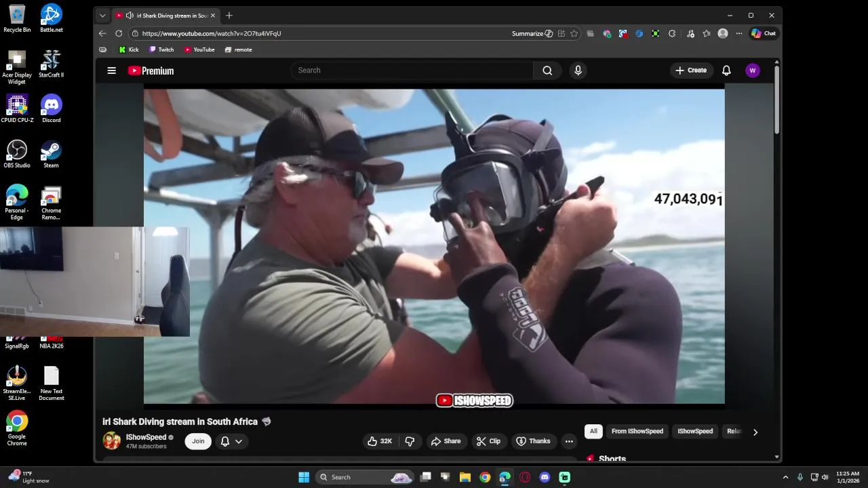Open the clock showing 11:25 AM
This screenshot has width=868, height=488.
point(848,477)
